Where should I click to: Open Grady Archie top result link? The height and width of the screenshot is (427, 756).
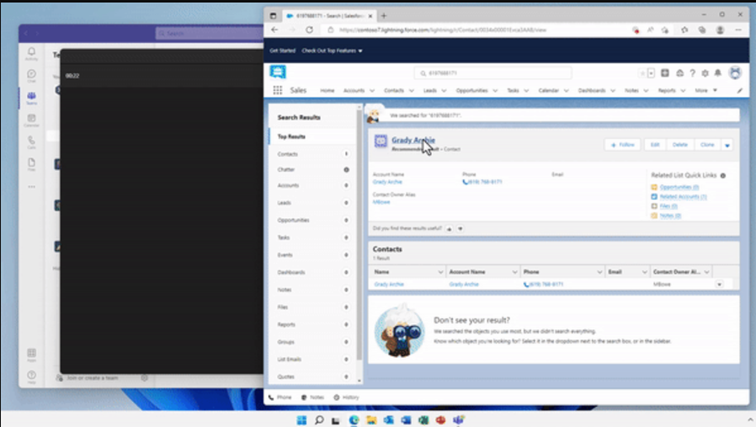(x=413, y=140)
